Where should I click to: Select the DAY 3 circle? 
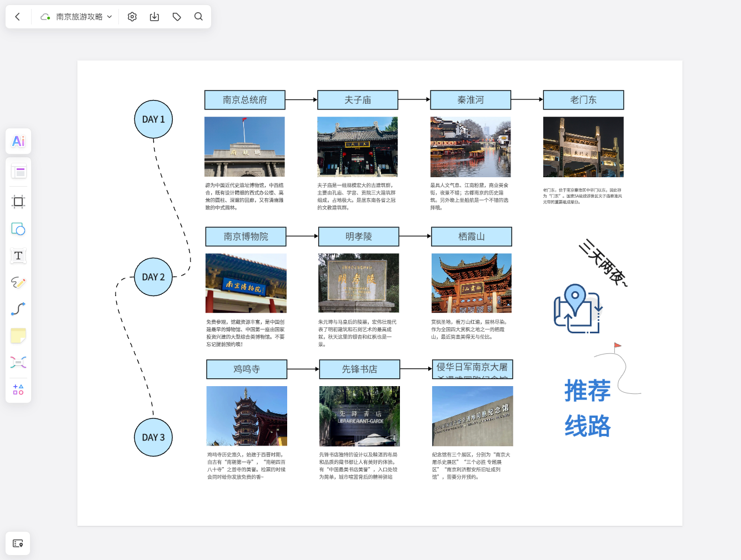153,437
